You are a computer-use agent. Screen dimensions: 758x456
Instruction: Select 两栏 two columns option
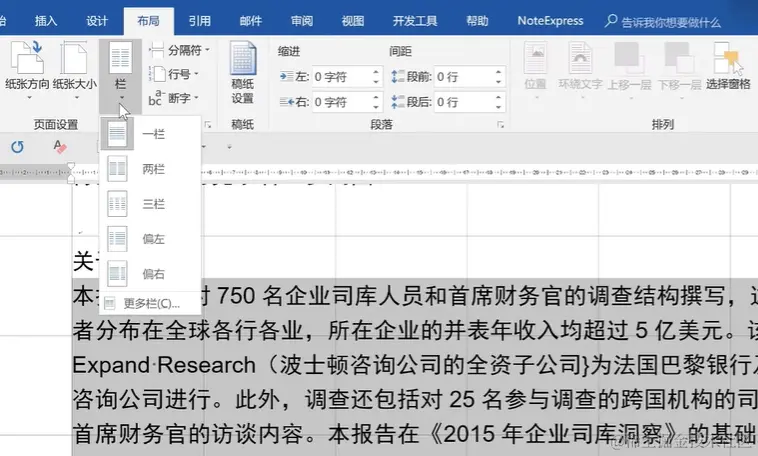(x=150, y=169)
